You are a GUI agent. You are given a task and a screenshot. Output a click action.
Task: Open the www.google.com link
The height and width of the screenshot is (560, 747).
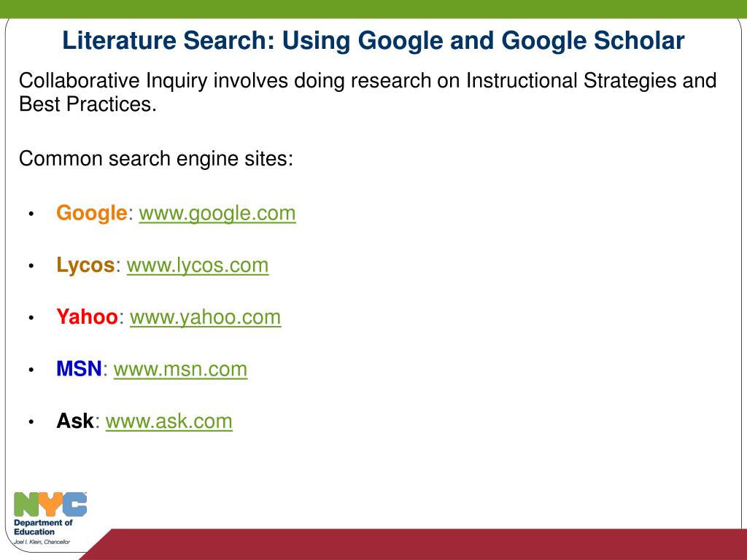tap(217, 214)
